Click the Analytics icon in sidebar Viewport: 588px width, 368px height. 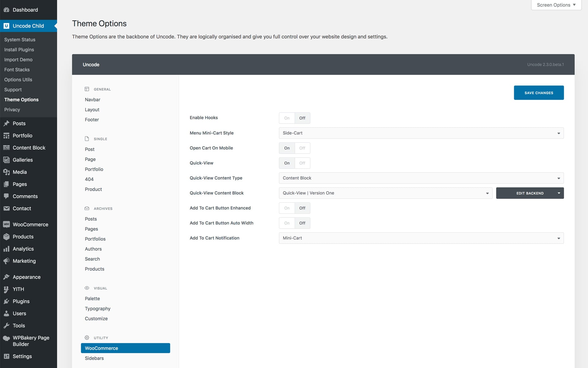pos(6,248)
